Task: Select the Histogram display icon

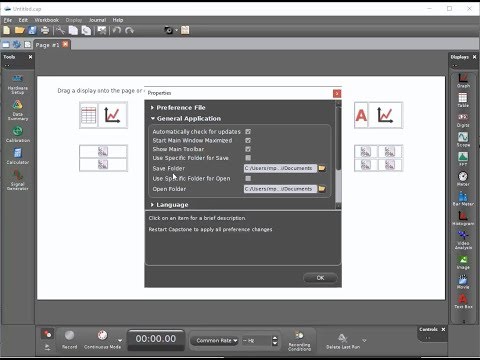Action: click(x=463, y=218)
